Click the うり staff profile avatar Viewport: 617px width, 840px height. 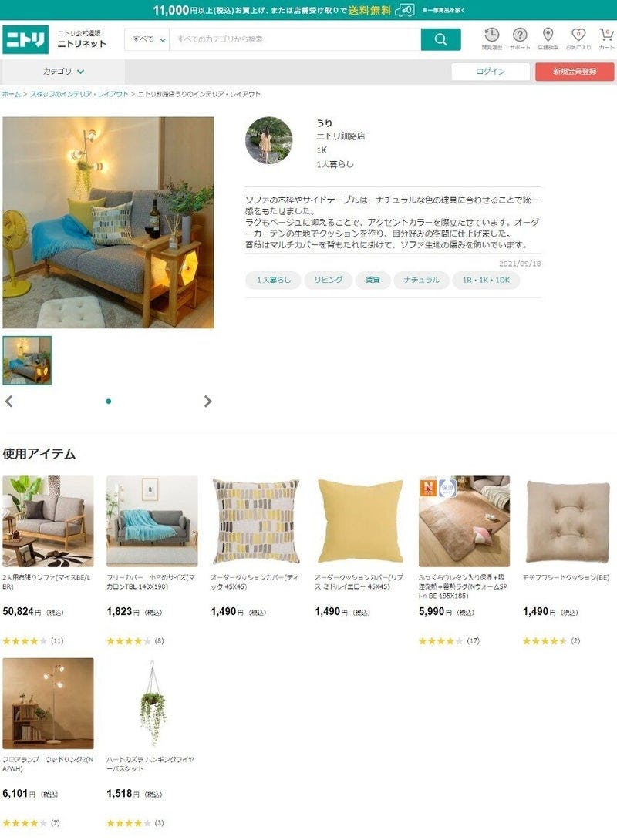coord(268,139)
